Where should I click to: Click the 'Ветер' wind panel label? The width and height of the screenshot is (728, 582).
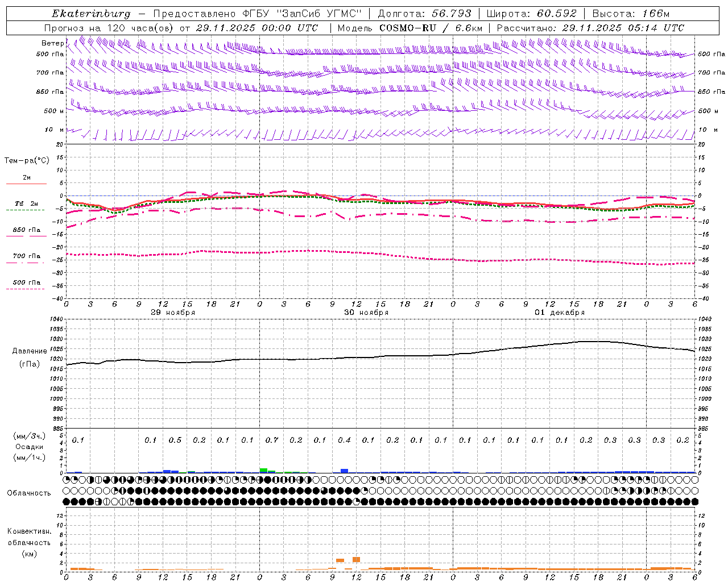[x=53, y=43]
